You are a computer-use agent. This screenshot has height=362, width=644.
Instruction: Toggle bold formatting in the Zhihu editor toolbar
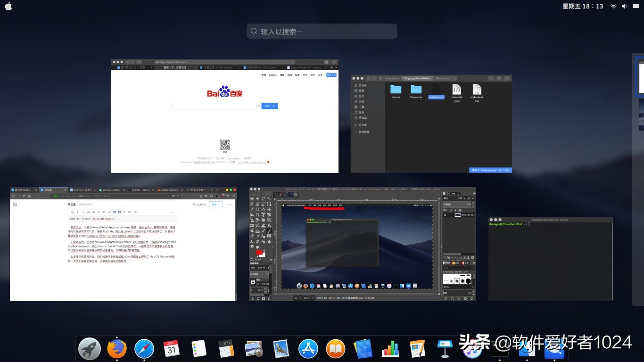tap(72, 212)
